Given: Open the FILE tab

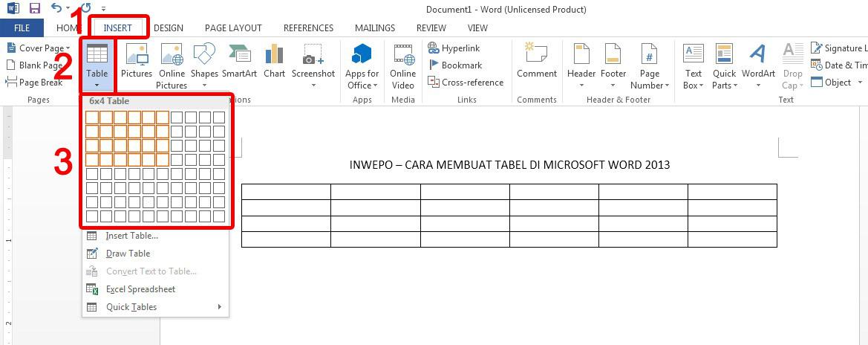Looking at the screenshot, I should coord(22,28).
